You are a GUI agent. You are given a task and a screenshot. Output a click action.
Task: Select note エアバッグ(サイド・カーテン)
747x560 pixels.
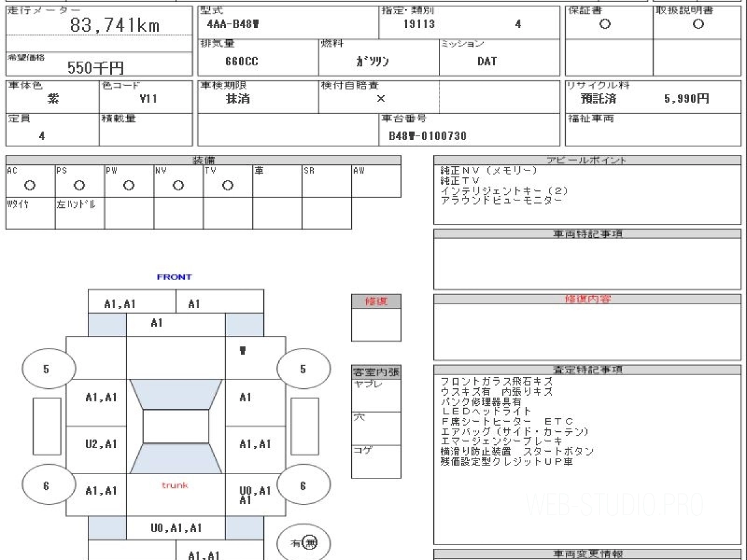(x=515, y=431)
